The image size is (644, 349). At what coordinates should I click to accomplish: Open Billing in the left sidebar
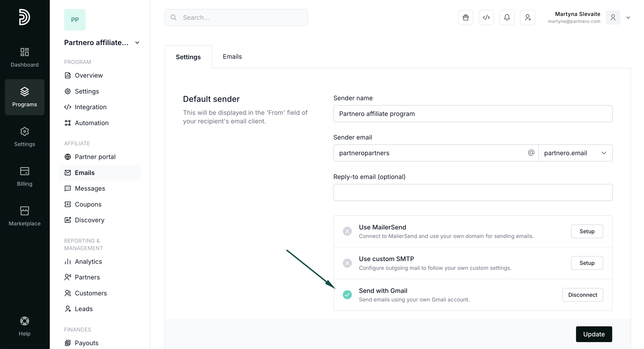click(24, 177)
